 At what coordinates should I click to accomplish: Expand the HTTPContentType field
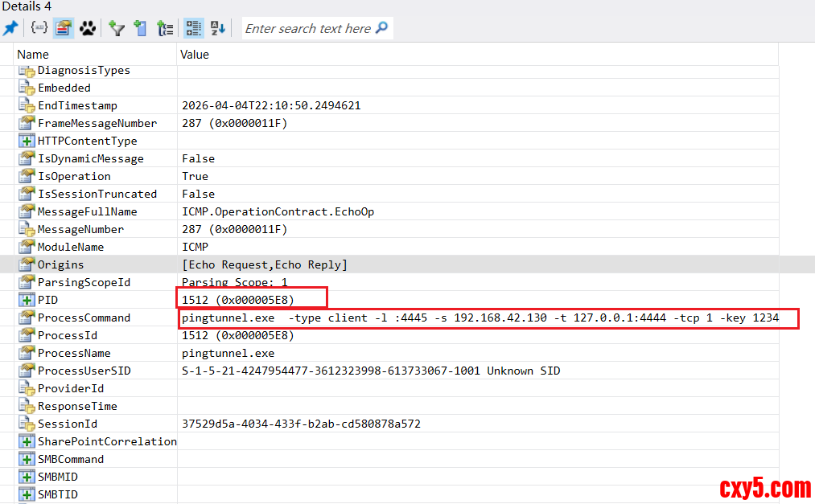[x=27, y=141]
